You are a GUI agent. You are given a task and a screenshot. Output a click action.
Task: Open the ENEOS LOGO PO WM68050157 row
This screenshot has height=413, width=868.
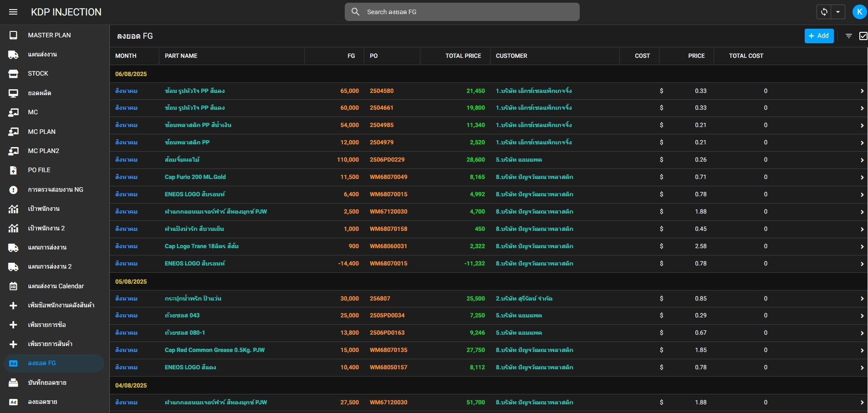tap(488, 367)
